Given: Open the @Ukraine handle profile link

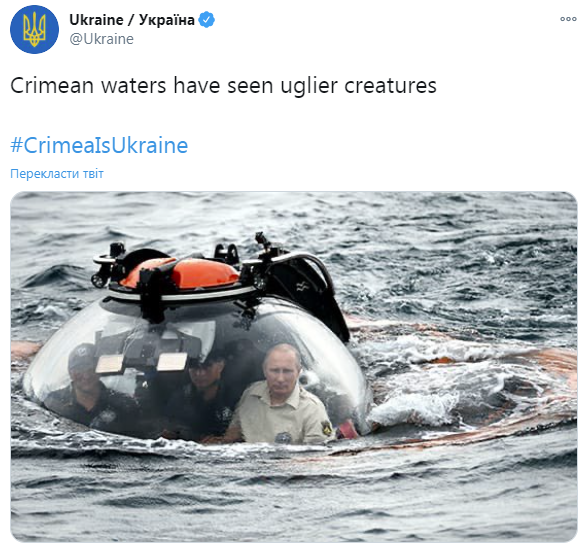Looking at the screenshot, I should (102, 39).
